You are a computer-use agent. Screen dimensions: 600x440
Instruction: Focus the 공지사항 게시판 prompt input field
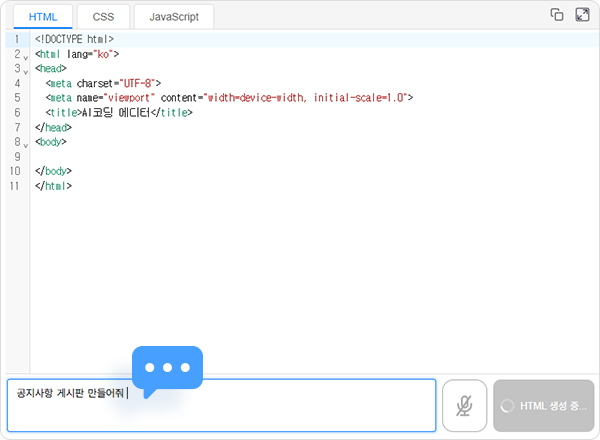coord(220,405)
